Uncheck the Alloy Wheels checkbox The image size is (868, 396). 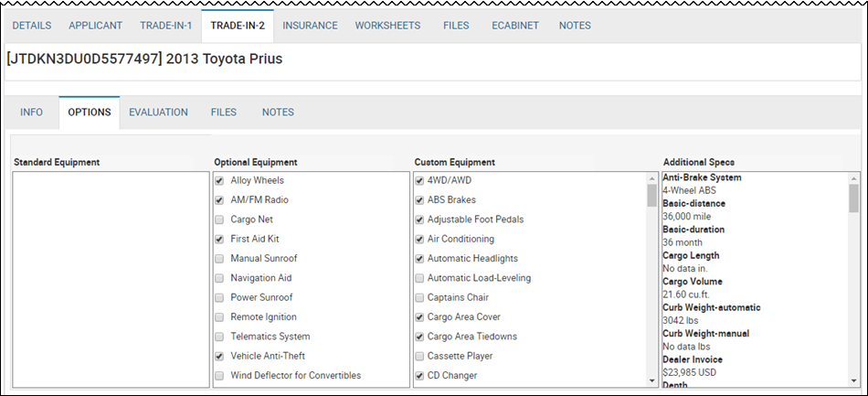click(219, 180)
